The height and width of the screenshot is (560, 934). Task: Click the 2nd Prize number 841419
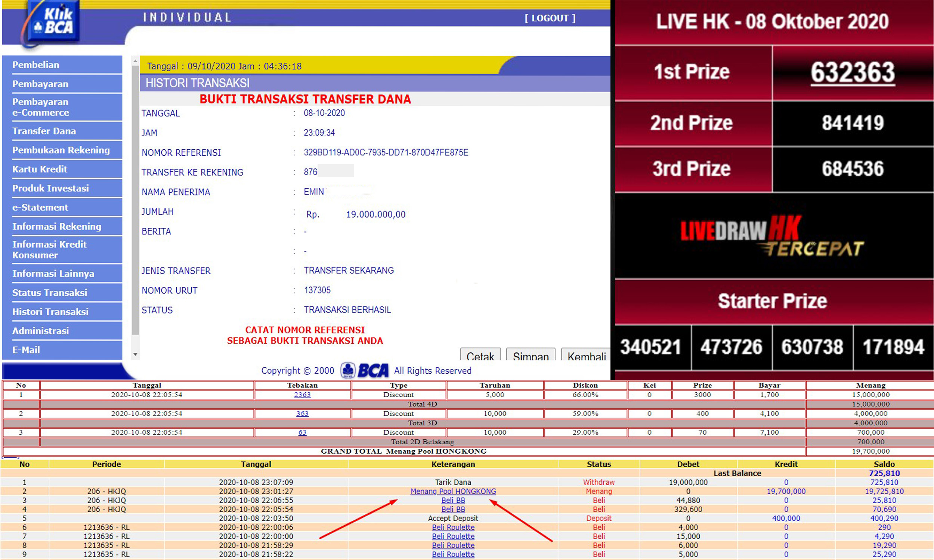853,123
